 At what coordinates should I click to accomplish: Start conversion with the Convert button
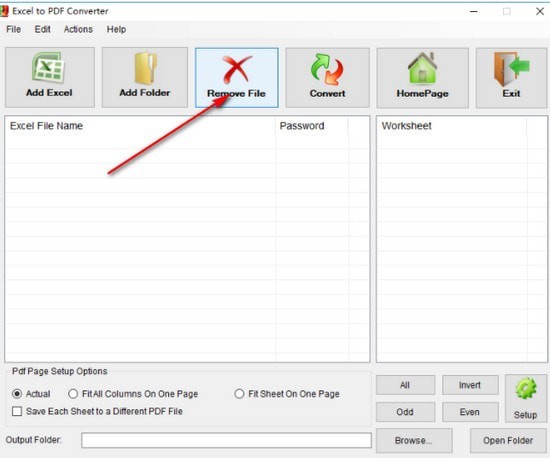click(x=327, y=78)
